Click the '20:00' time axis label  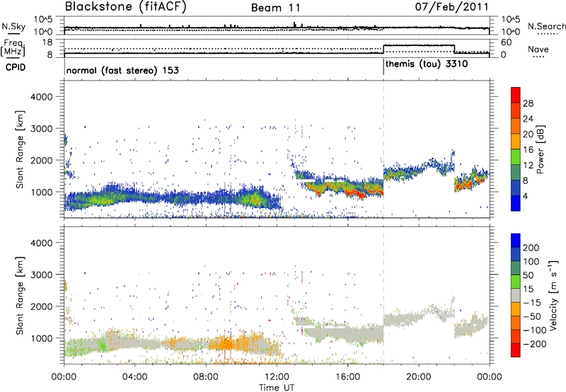coord(419,377)
